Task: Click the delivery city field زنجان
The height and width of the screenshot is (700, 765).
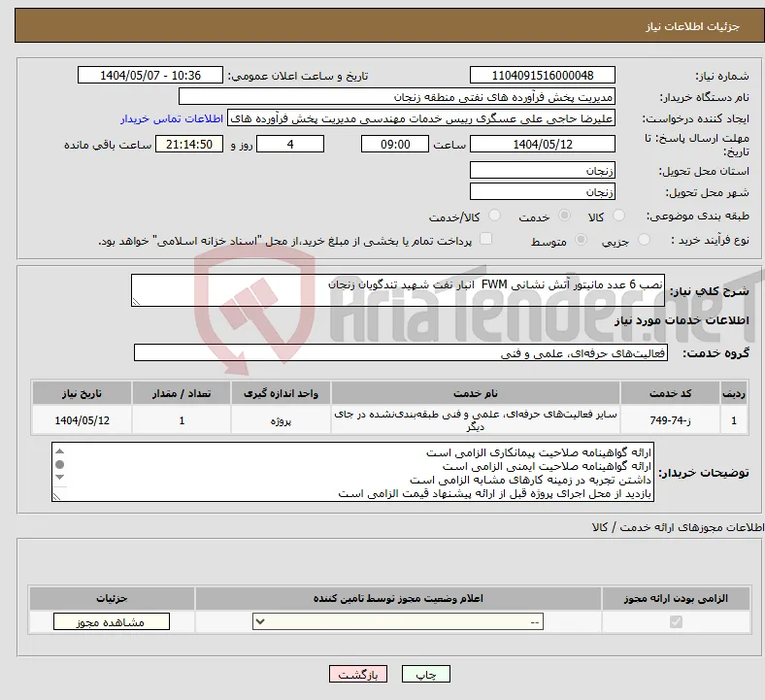Action: (x=543, y=191)
